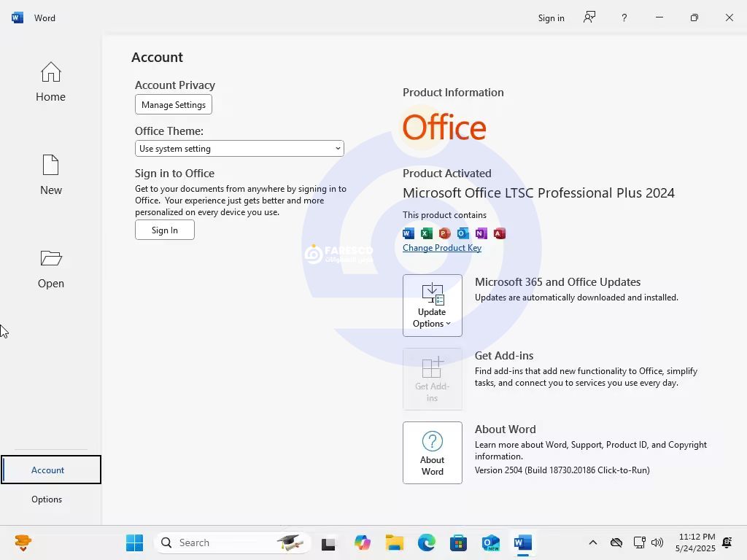Click the Word app icon in product list

(x=409, y=233)
